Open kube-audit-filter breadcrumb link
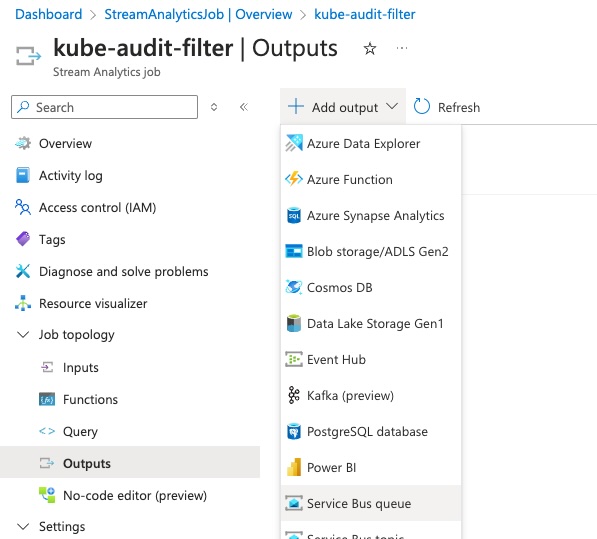This screenshot has height=539, width=597. [364, 14]
